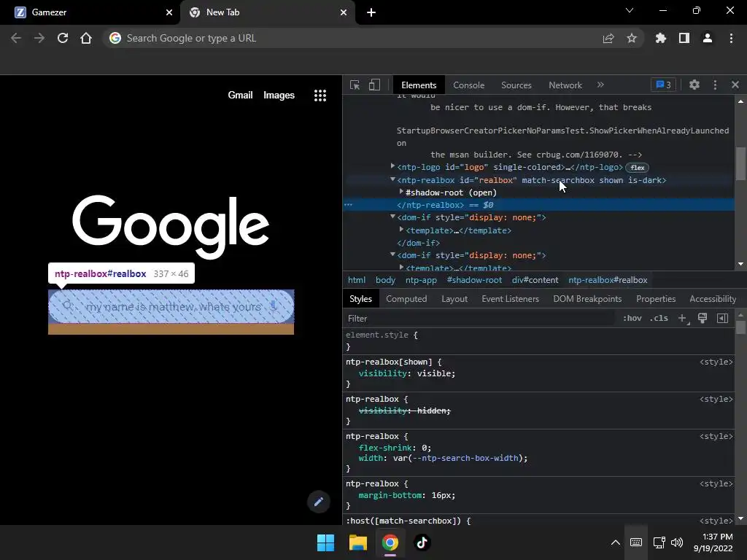
Task: Open DevTools settings gear
Action: [x=694, y=85]
